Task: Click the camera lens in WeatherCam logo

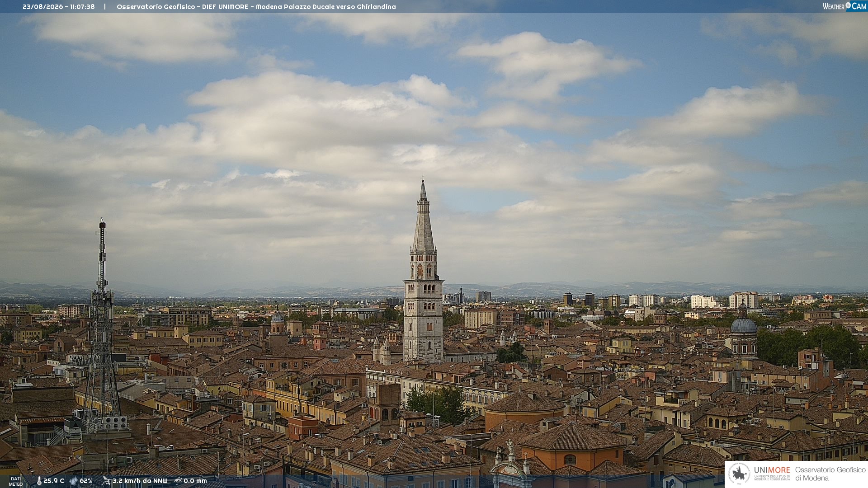Action: pyautogui.click(x=848, y=5)
